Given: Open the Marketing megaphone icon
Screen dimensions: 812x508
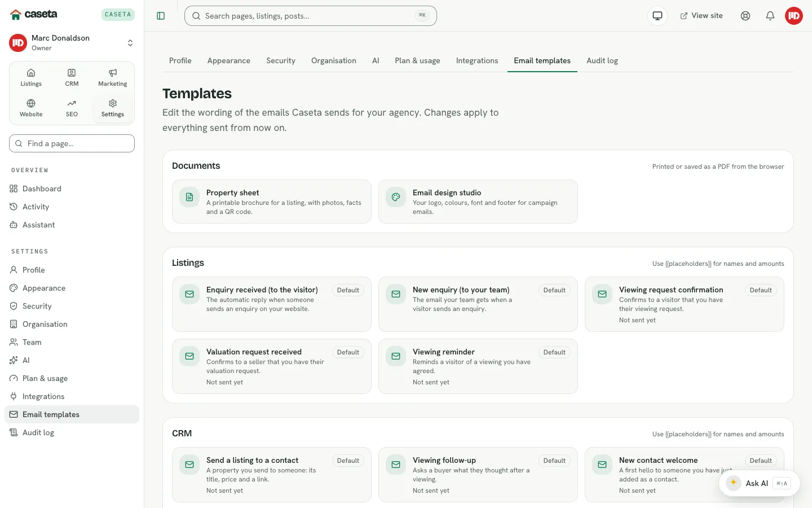Looking at the screenshot, I should (113, 78).
